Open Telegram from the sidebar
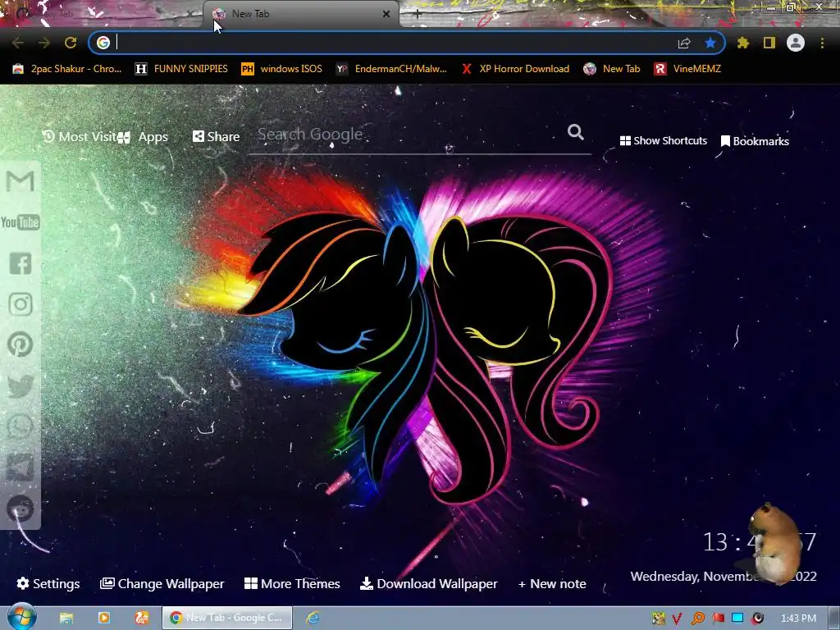The image size is (840, 630). point(21,467)
